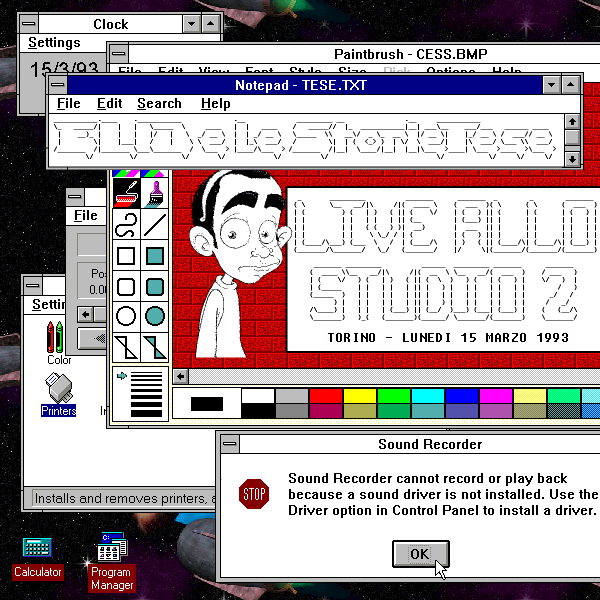Pick the white palette color
The image size is (600, 600).
click(258, 396)
